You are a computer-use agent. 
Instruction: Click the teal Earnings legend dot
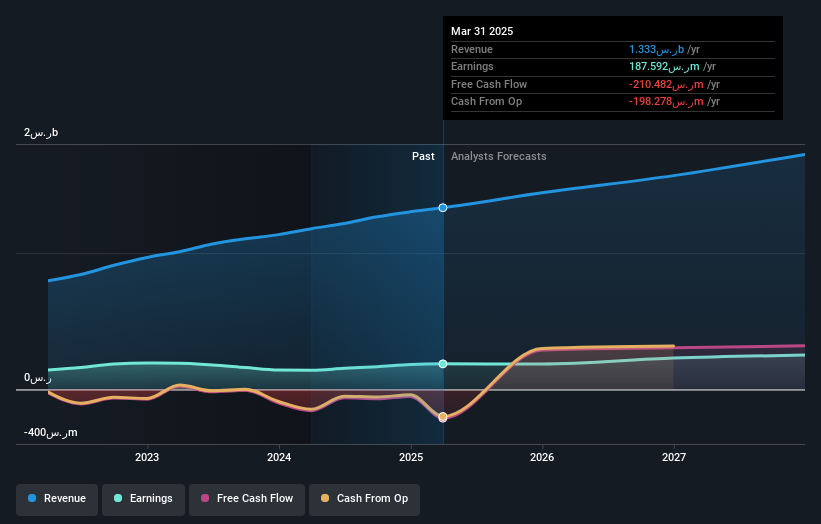point(118,498)
